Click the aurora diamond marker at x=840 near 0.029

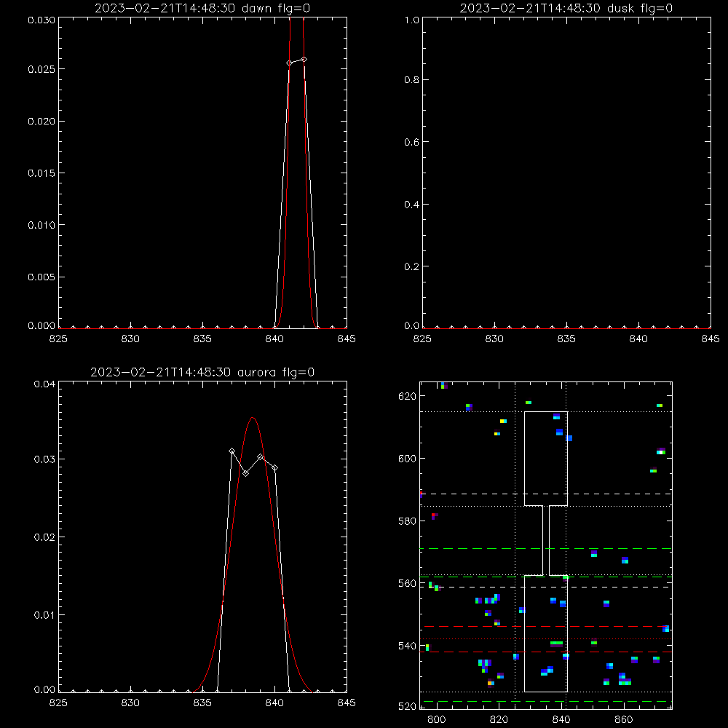coord(275,467)
